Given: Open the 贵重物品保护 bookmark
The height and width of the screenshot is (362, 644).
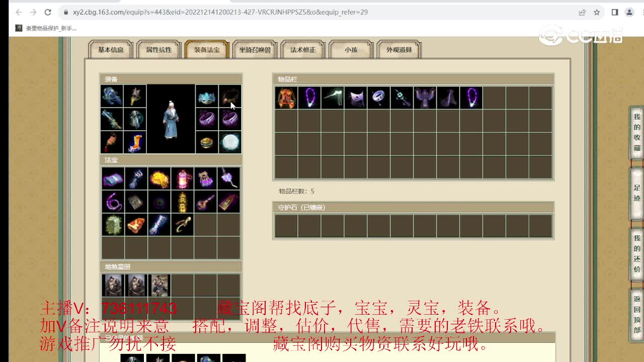Looking at the screenshot, I should click(46, 28).
